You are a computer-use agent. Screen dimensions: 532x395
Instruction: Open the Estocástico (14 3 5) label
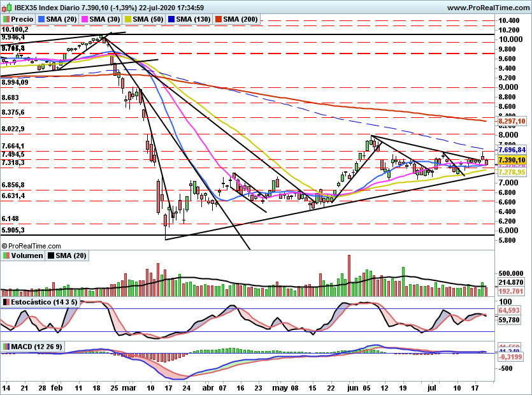(x=44, y=302)
